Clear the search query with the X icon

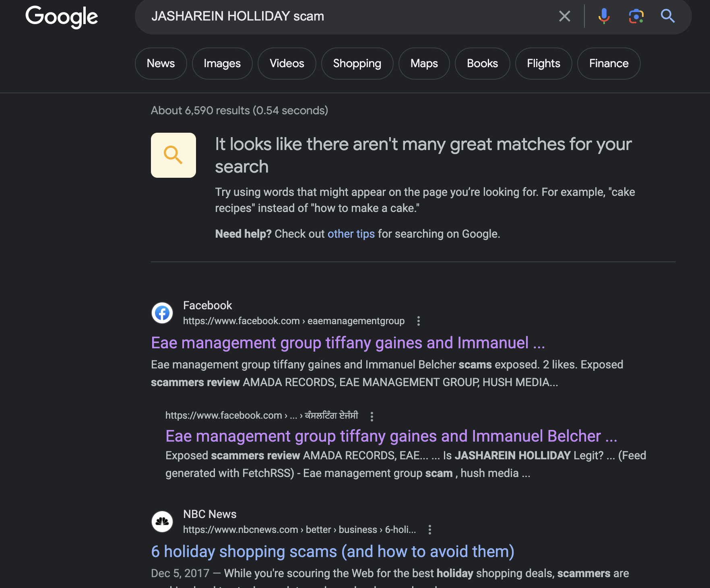pyautogui.click(x=565, y=16)
